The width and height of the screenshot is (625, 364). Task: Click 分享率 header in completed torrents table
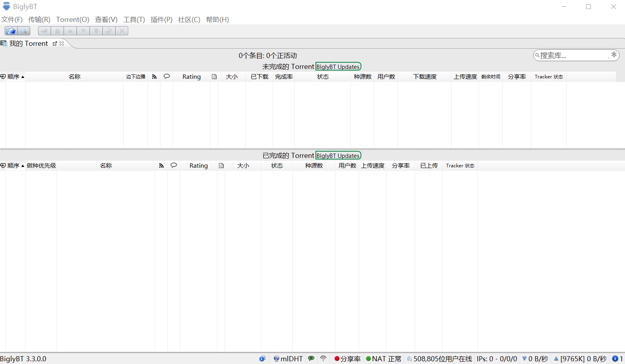click(x=401, y=166)
